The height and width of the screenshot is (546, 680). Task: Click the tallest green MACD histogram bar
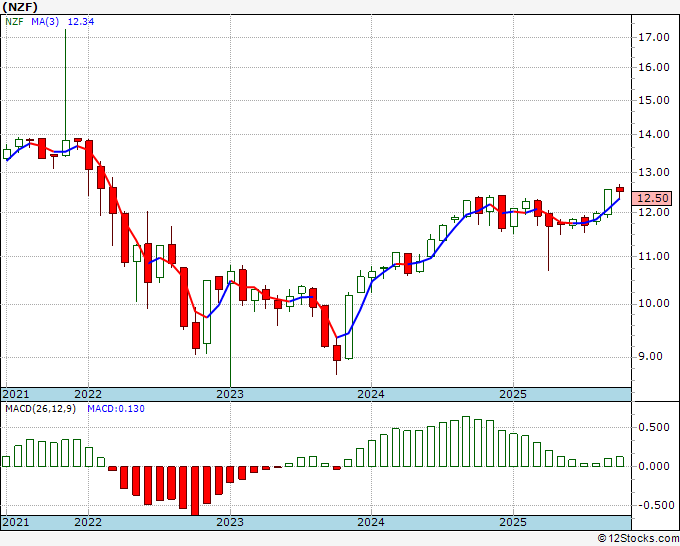point(466,441)
